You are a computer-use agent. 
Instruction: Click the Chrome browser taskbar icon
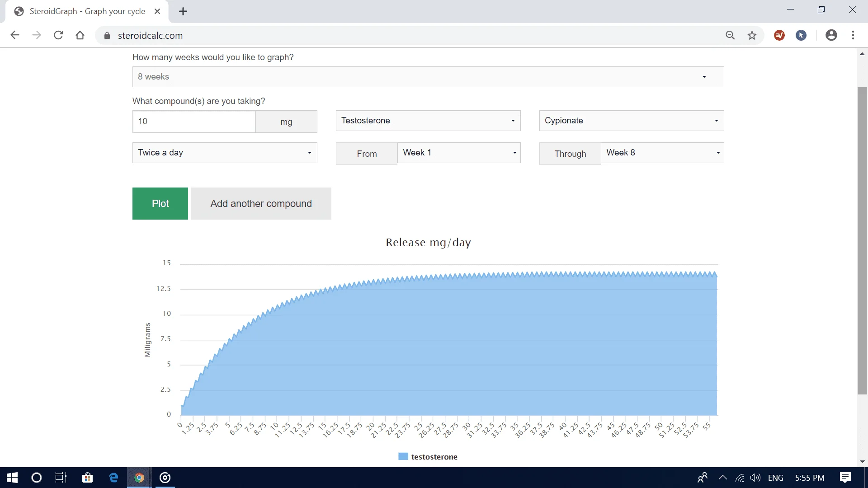tap(139, 477)
